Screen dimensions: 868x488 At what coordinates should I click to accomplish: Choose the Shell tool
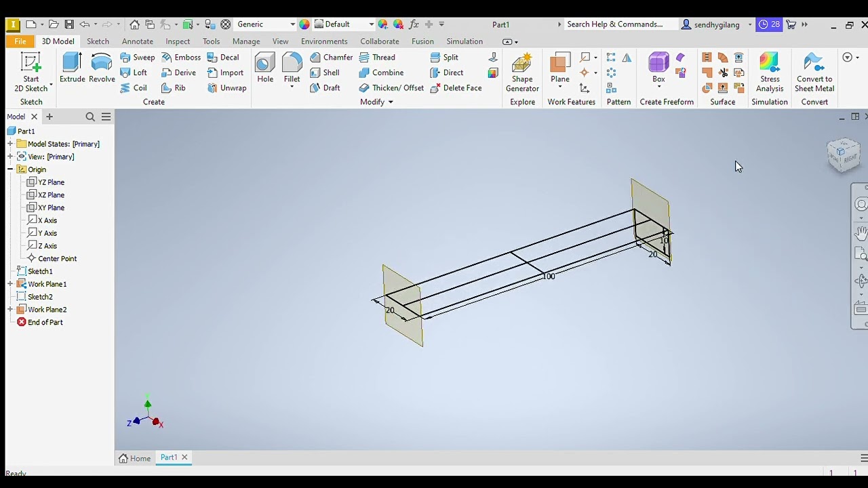point(325,73)
